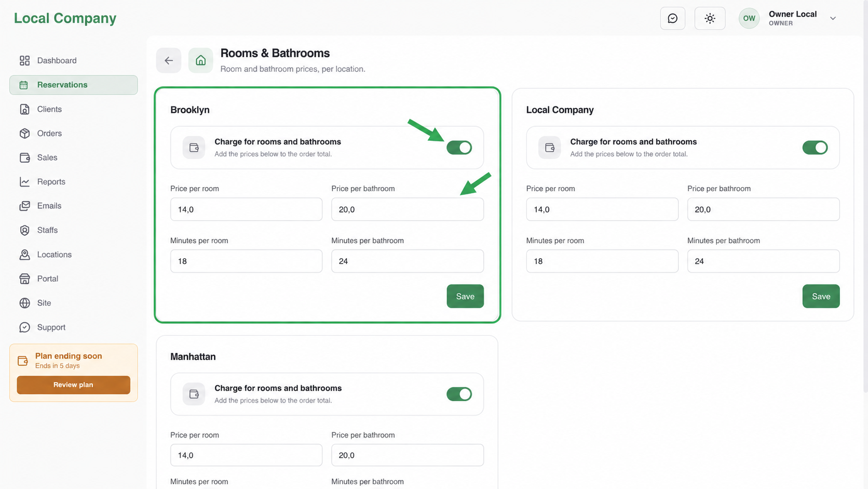Click the Portal storefront icon
The image size is (868, 489).
coord(24,279)
